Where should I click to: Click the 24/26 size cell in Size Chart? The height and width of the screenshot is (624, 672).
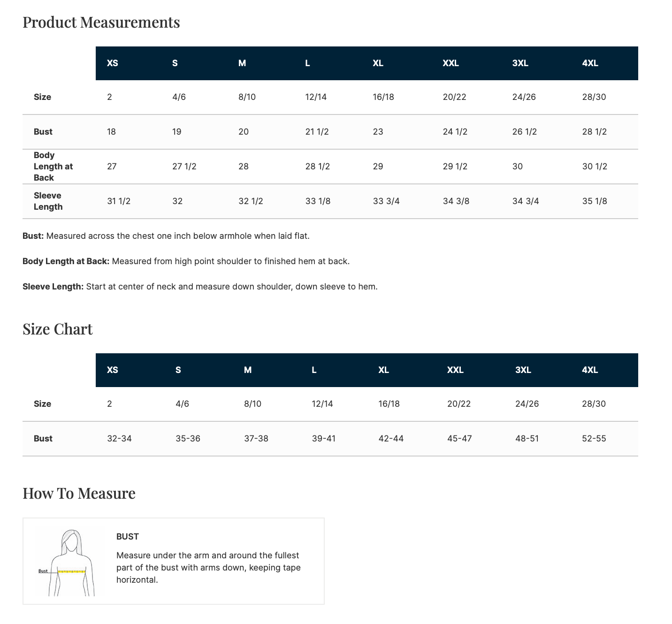[x=527, y=404]
